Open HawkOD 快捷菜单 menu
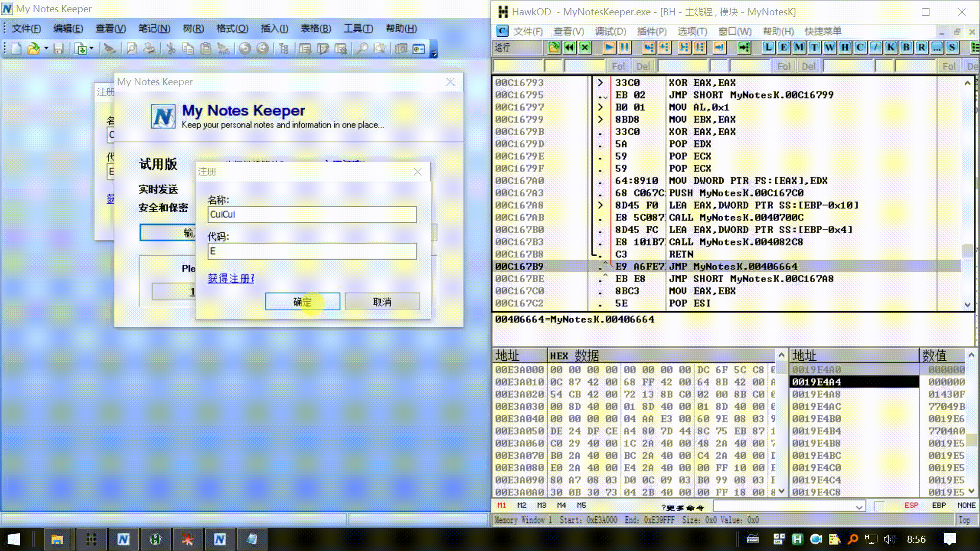980x551 pixels. tap(823, 32)
